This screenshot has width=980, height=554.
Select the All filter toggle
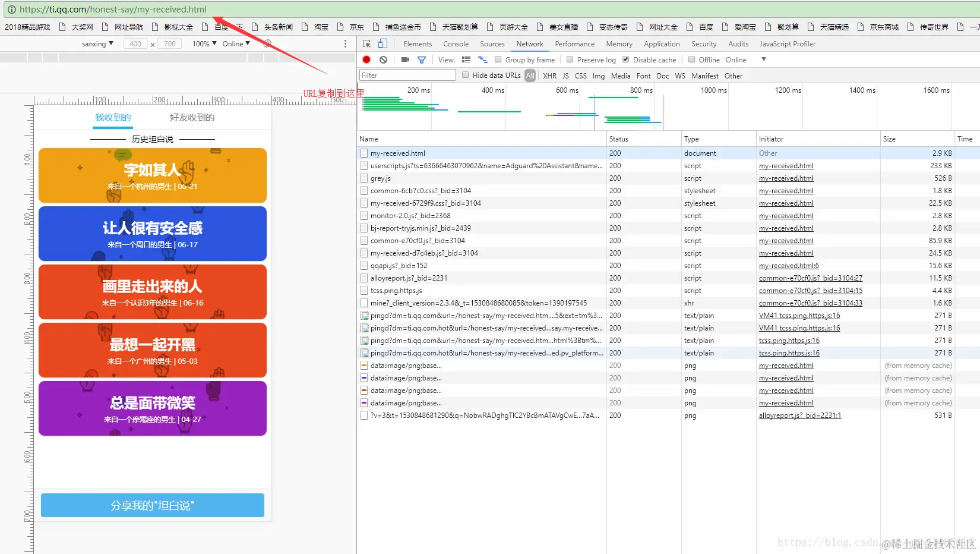[x=530, y=75]
